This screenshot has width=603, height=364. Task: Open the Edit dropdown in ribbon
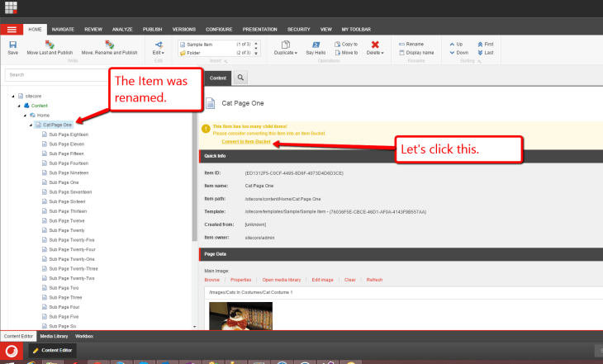(159, 48)
